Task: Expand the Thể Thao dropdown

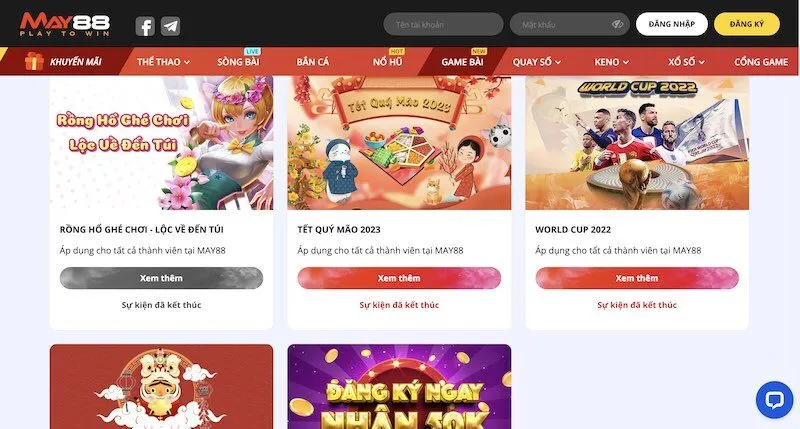Action: pos(163,62)
